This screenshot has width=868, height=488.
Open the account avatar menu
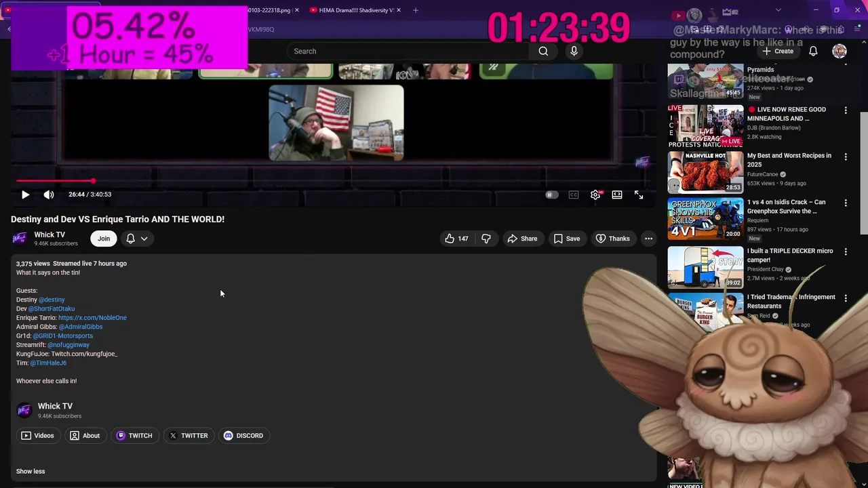[840, 51]
